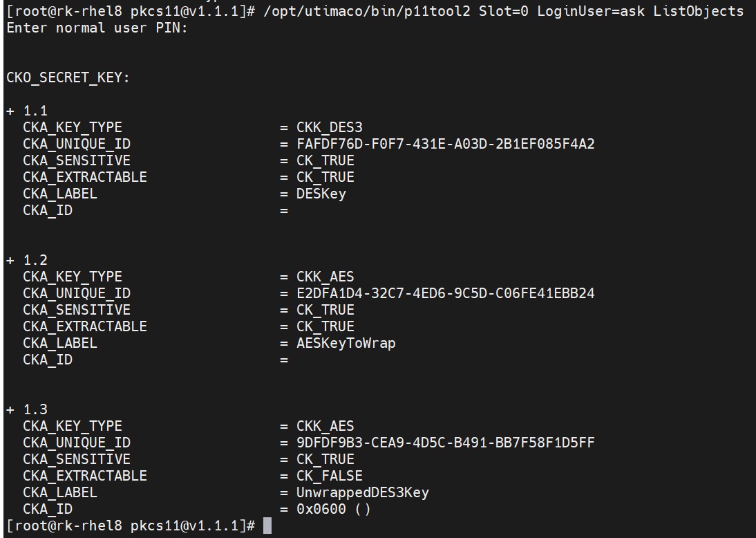Click the 9DFDF9B3 unique ID value

coord(446,443)
